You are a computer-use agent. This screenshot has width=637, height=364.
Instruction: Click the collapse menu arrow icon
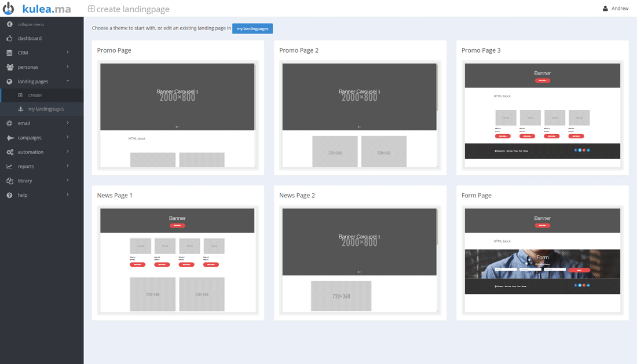point(10,24)
